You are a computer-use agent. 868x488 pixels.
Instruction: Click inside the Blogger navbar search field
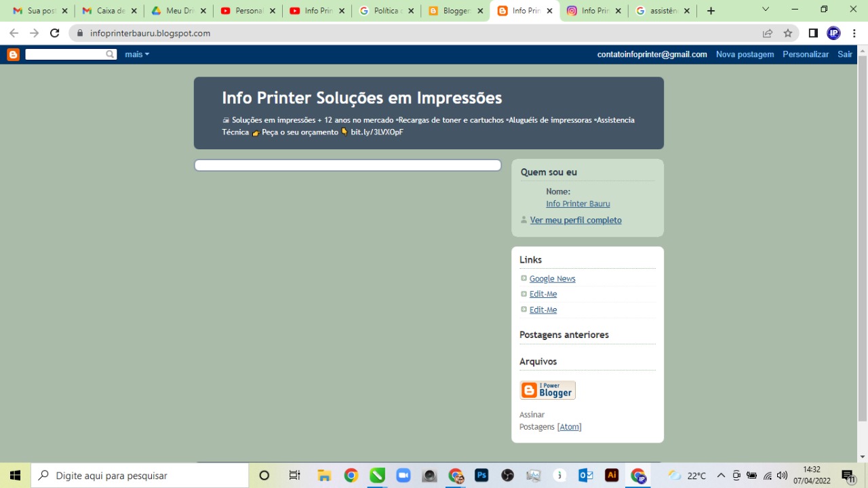tap(64, 54)
